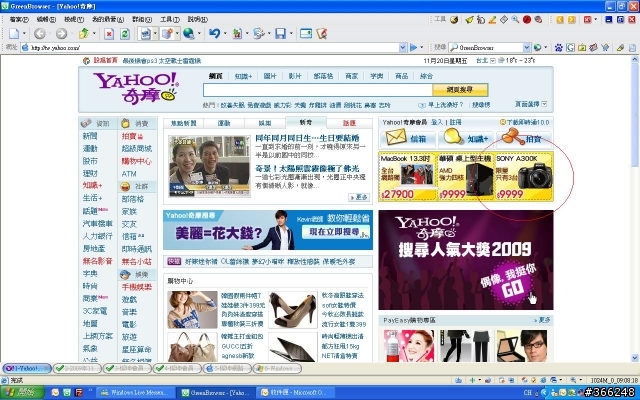
Task: Switch to Windows Live Messenger taskbar item
Action: 135,393
